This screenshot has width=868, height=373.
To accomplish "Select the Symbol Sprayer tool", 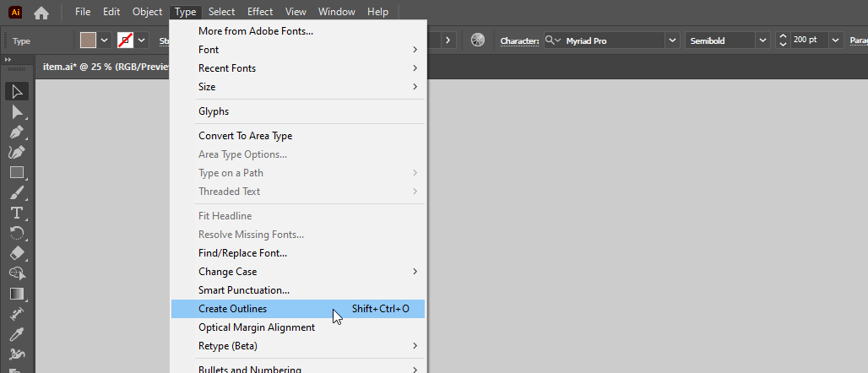I will (x=17, y=354).
